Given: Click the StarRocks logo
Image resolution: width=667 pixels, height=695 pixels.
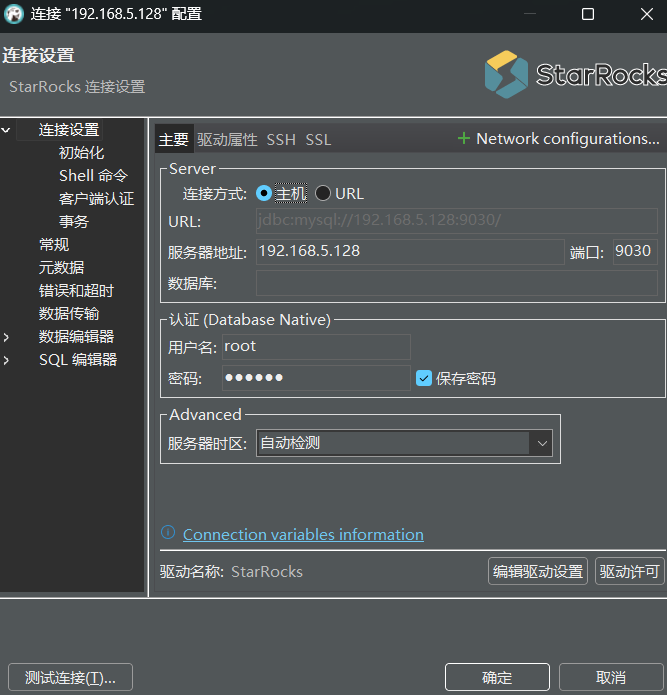Looking at the screenshot, I should pyautogui.click(x=575, y=74).
